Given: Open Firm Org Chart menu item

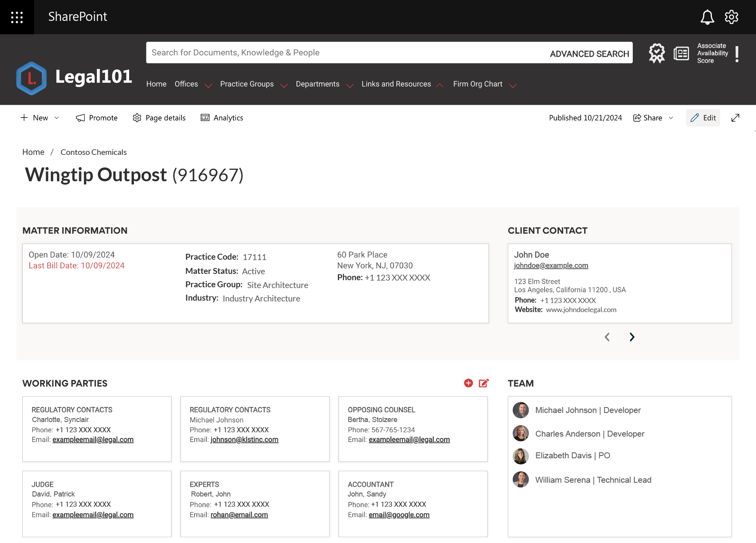Looking at the screenshot, I should click(x=478, y=84).
